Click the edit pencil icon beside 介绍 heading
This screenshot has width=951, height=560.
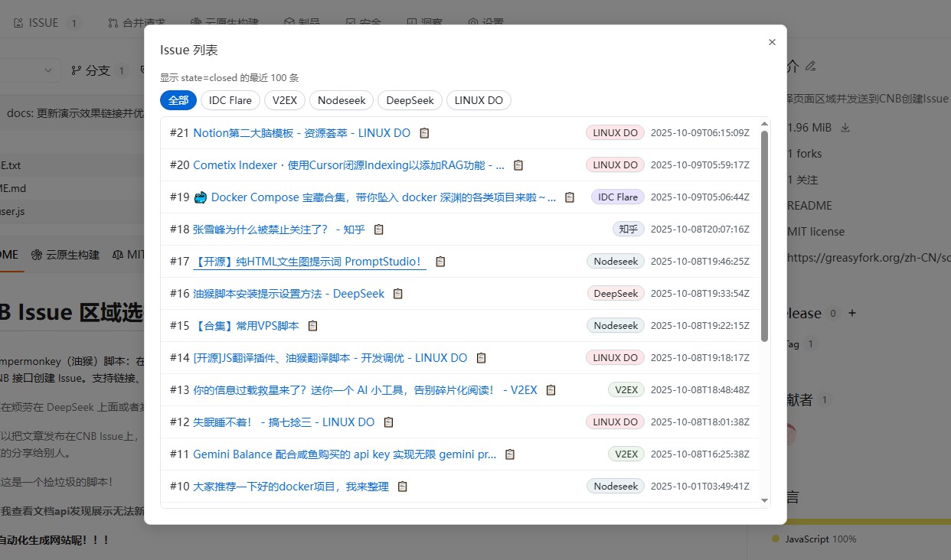pos(811,67)
